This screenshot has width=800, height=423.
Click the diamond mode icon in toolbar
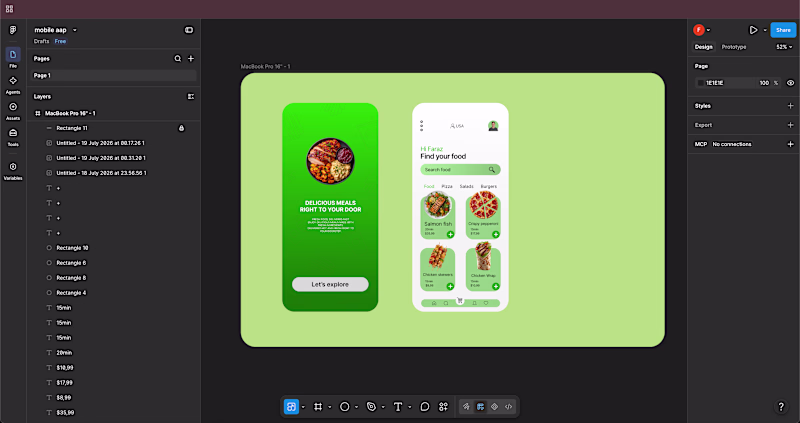494,407
